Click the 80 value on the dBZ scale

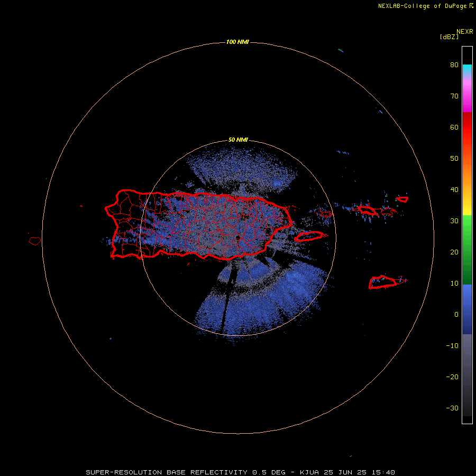[454, 65]
